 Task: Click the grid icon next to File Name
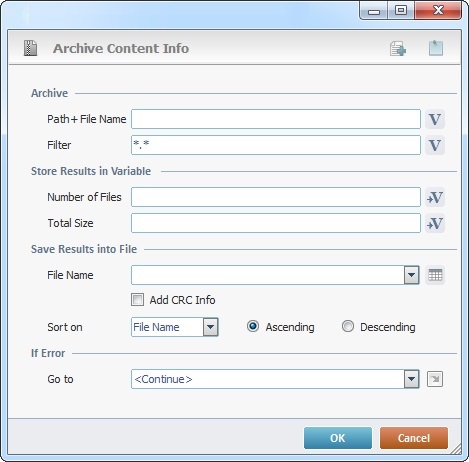pyautogui.click(x=435, y=275)
